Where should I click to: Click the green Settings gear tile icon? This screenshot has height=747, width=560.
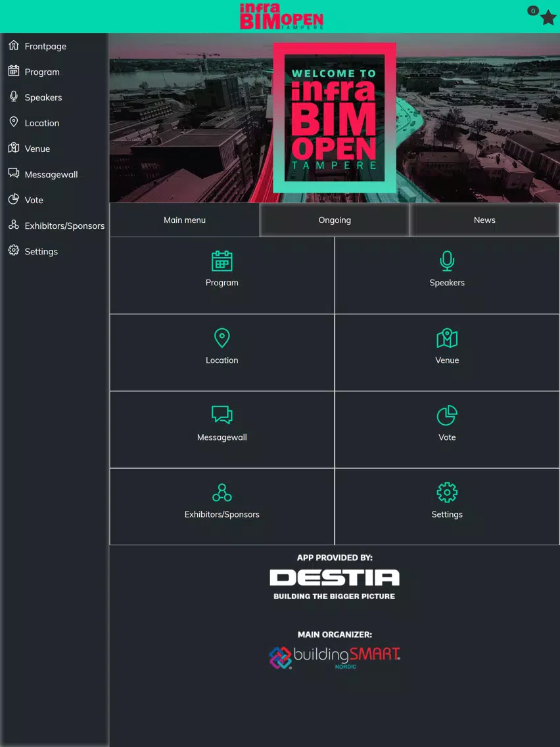click(447, 493)
